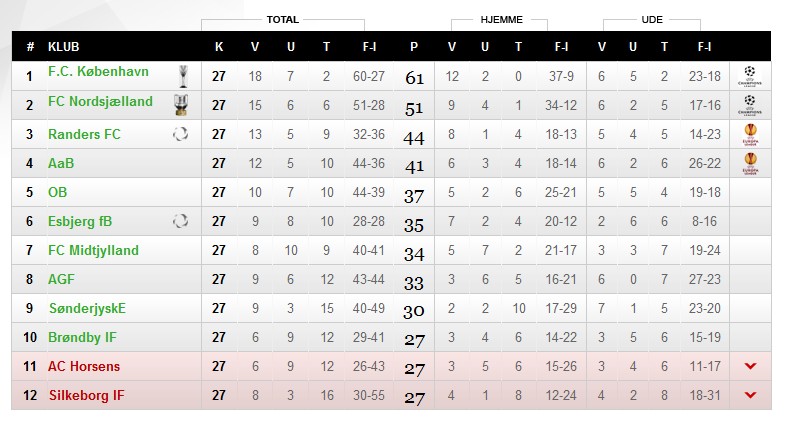Open the AGF club link

[61, 279]
